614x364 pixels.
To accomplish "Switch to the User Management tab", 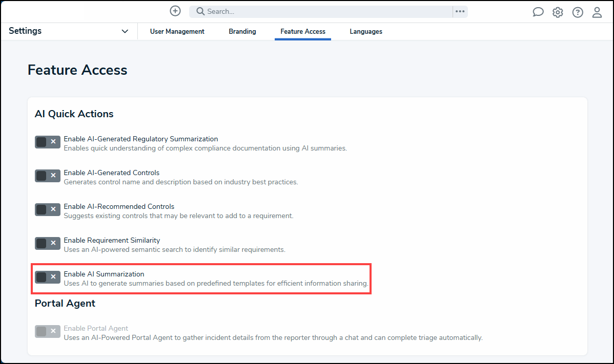I will click(177, 31).
